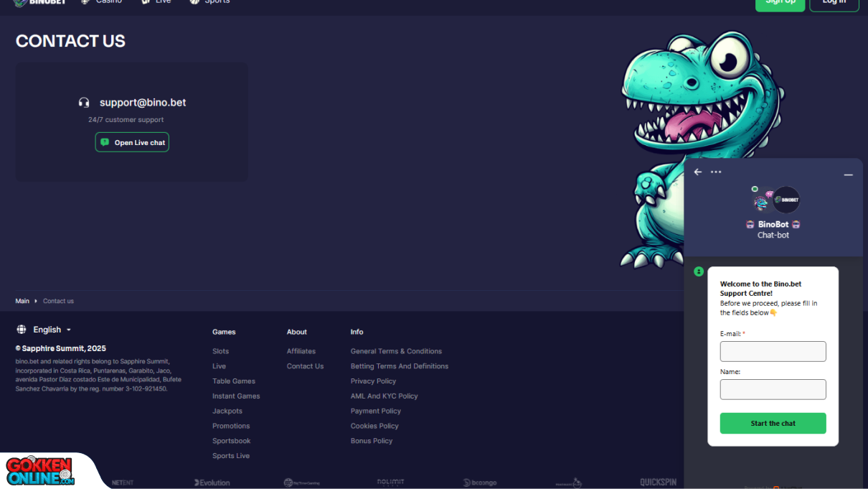Open the Casino menu in top navigation
868x489 pixels.
tap(102, 2)
